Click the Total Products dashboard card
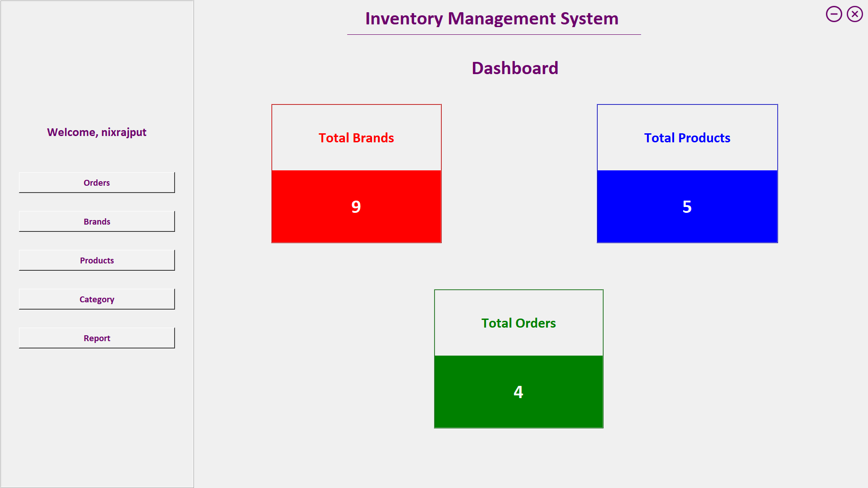 tap(687, 174)
